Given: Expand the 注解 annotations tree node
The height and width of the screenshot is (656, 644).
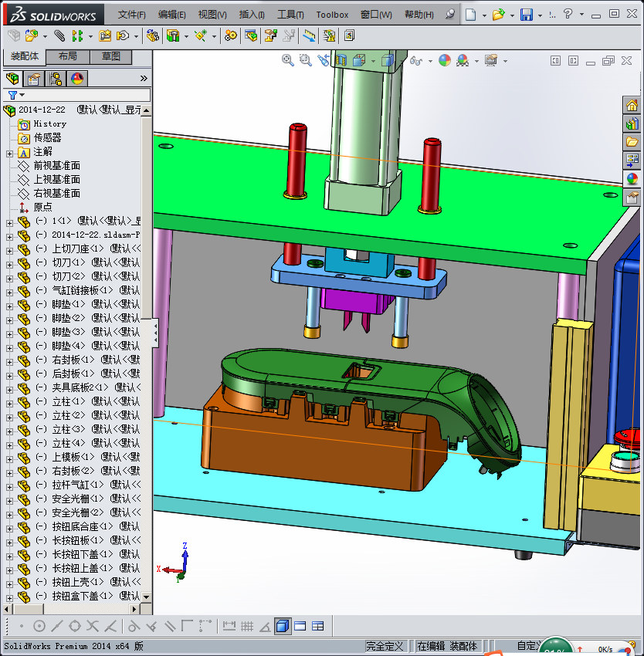Looking at the screenshot, I should 9,153.
